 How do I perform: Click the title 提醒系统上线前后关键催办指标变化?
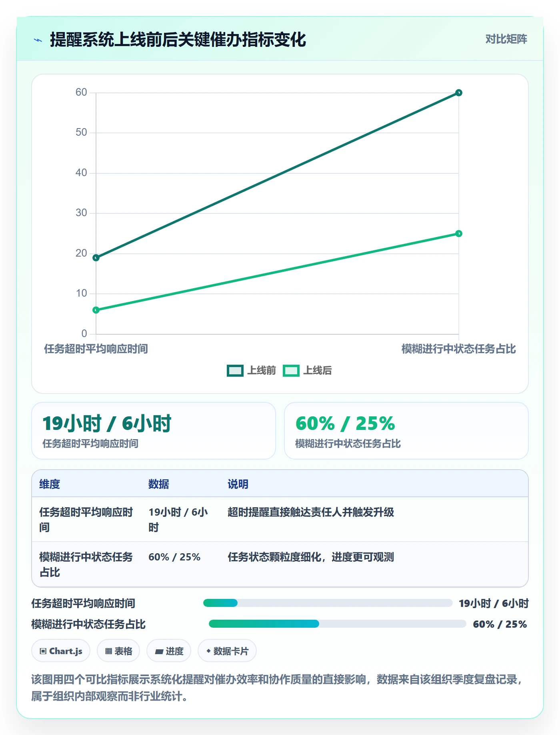[178, 40]
